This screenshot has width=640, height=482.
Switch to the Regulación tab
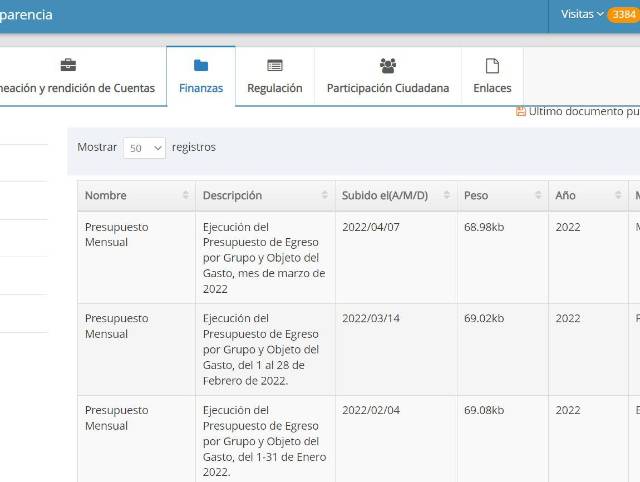[x=275, y=88]
